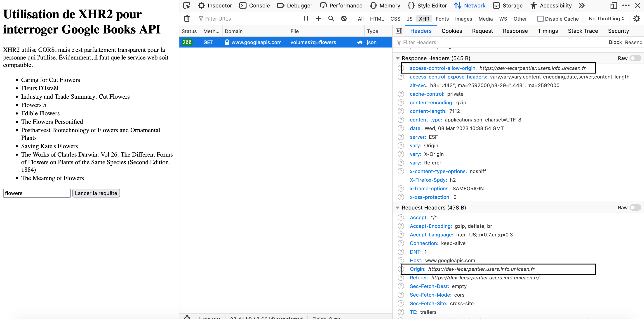Clear network log with trash icon

click(187, 19)
